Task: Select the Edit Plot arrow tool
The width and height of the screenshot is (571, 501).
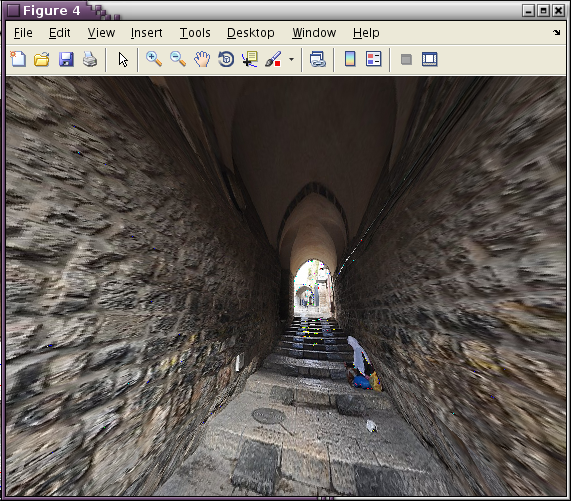Action: coord(123,59)
